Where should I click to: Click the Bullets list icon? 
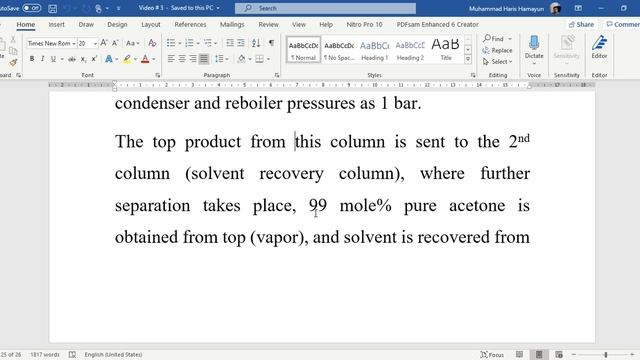click(171, 43)
